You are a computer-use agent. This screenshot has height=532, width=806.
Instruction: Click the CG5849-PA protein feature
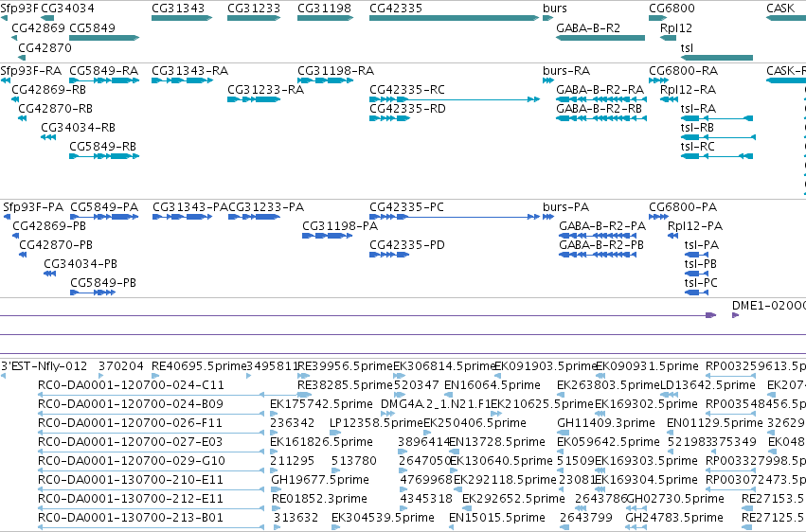click(104, 217)
